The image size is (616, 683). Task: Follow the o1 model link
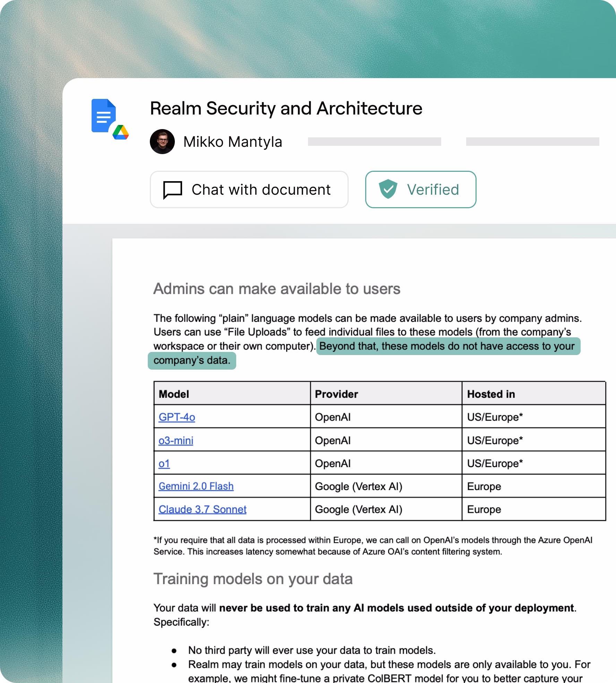click(164, 463)
